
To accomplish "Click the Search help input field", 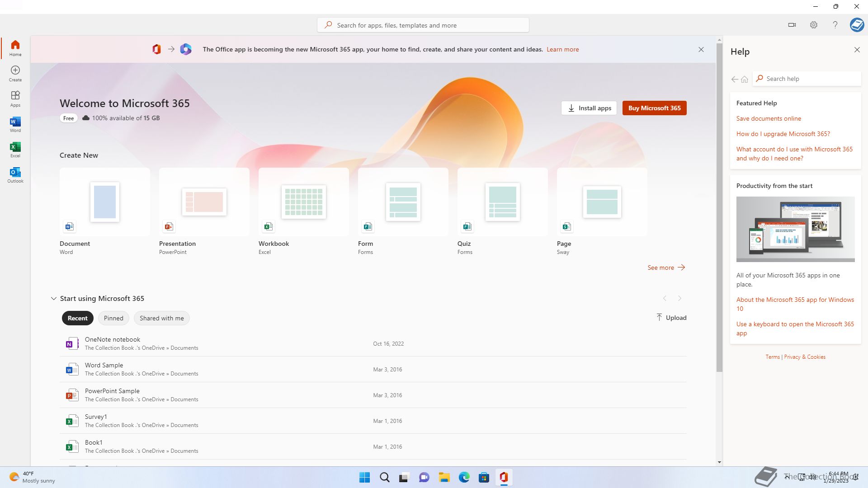I will click(x=807, y=79).
